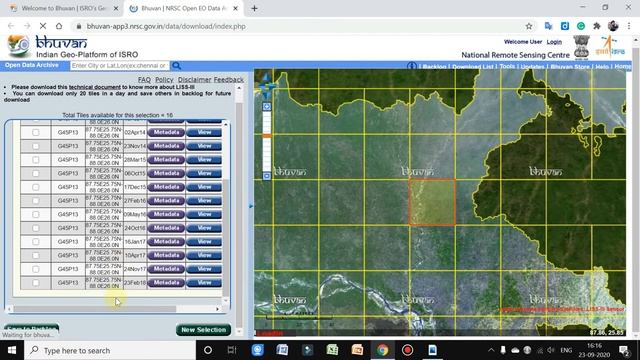This screenshot has height=360, width=640.
Task: Tick the checkbox for the 02Apr14 tile
Action: click(36, 132)
